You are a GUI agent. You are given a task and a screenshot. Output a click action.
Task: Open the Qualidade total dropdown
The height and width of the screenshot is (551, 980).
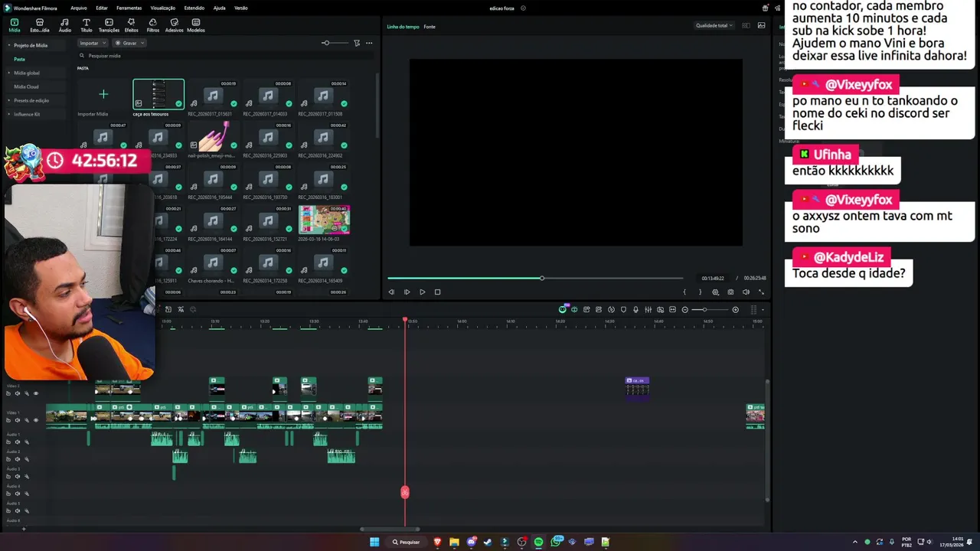click(714, 25)
